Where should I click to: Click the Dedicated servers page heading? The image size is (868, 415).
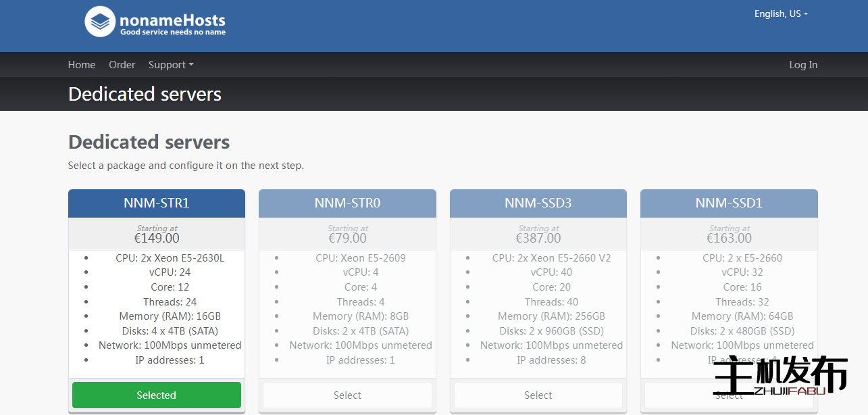149,142
